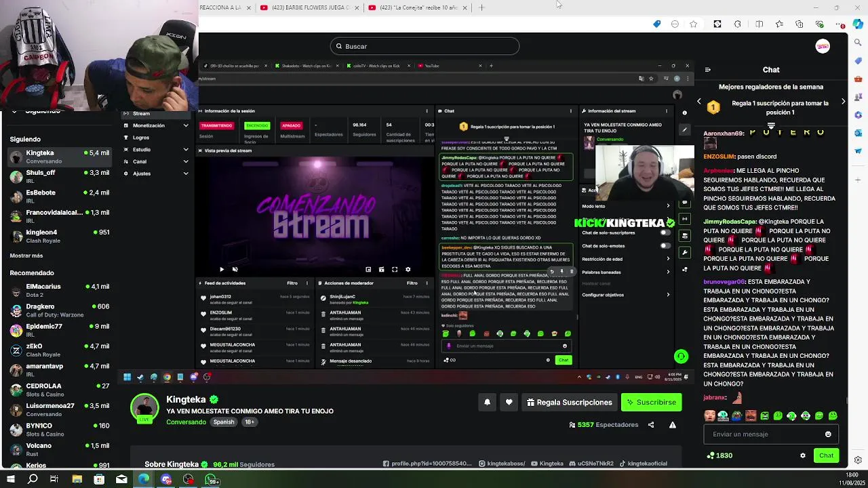Open Edge sidebar search icon
This screenshot has width=868, height=488.
click(859, 43)
